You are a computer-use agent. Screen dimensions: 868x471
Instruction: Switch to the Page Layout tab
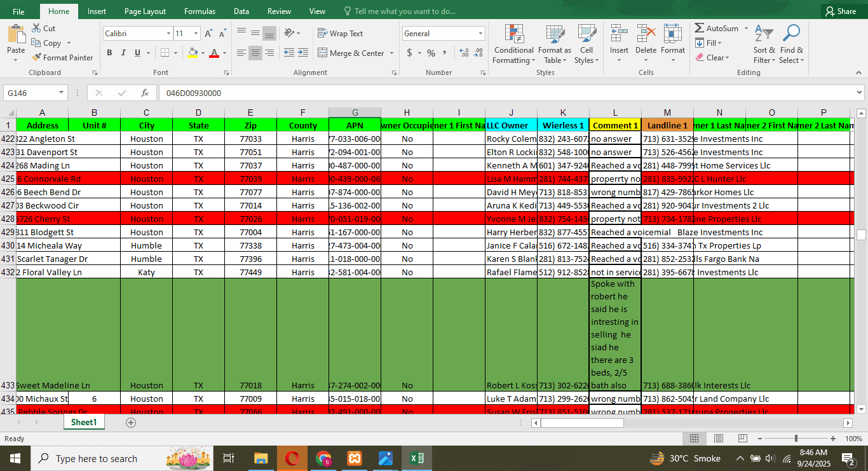point(145,11)
